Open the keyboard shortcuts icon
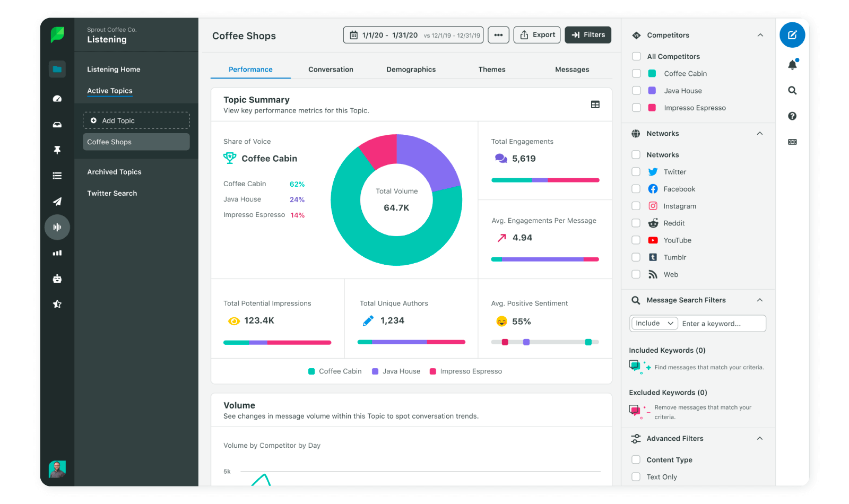 [792, 142]
